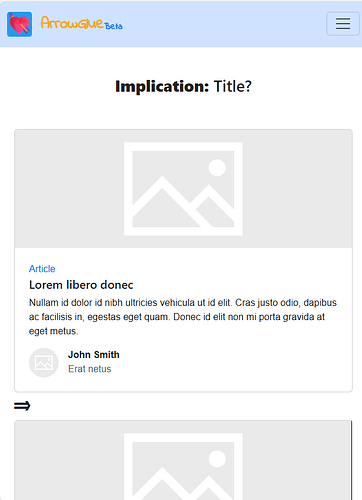Click the Erat netus author subtitle
362x500 pixels.
[90, 369]
